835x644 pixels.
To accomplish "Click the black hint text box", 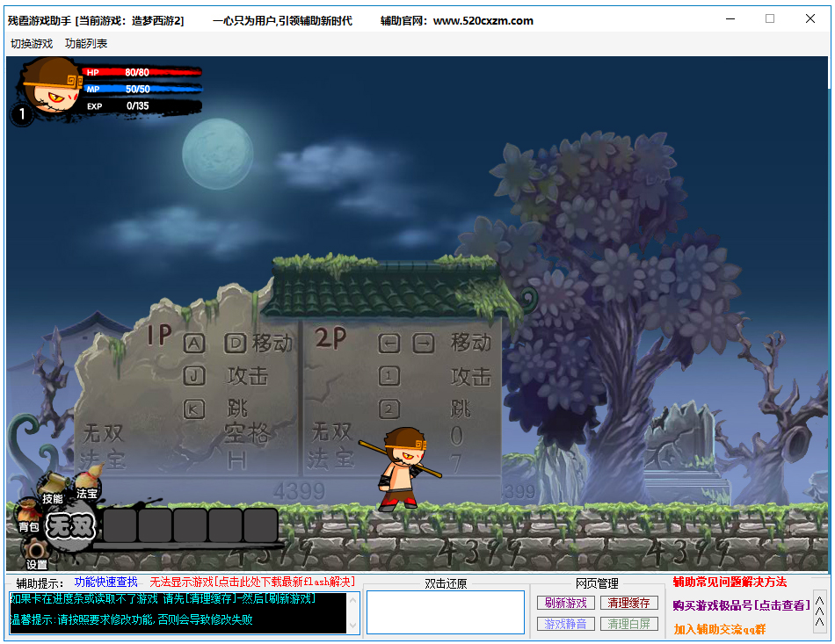I will [x=178, y=612].
